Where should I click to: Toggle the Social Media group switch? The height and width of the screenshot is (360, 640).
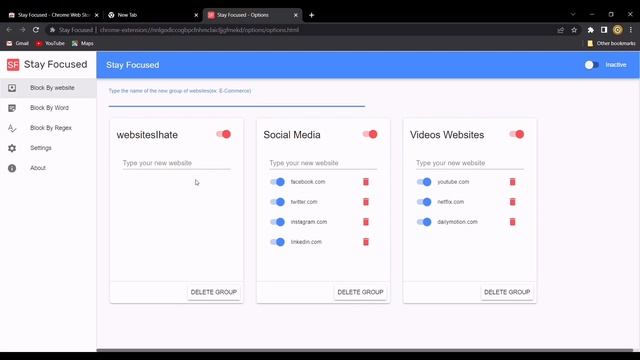[370, 134]
